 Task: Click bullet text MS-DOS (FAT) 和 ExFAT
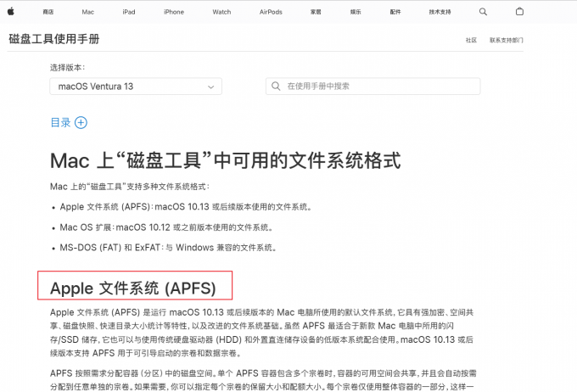pyautogui.click(x=168, y=248)
